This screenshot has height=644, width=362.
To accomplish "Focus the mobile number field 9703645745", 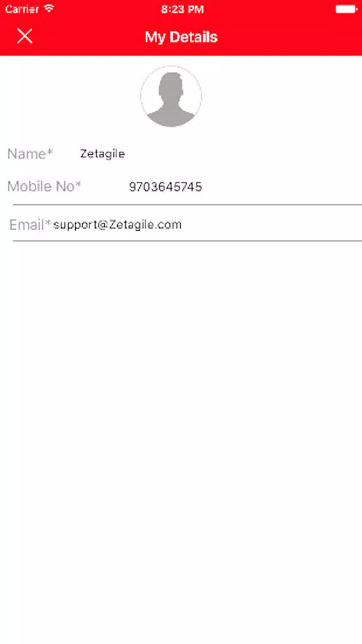I will (x=245, y=187).
